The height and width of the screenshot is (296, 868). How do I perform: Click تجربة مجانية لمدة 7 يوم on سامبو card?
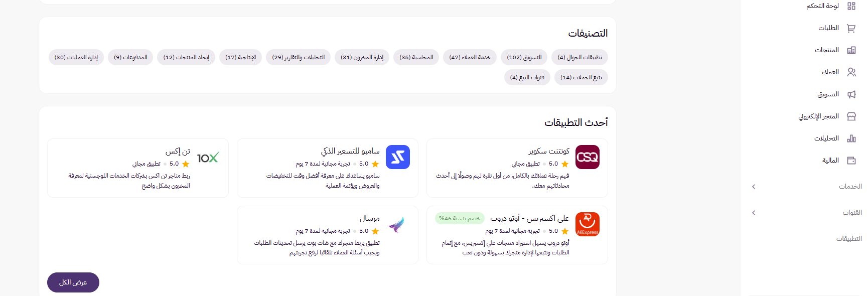point(323,164)
